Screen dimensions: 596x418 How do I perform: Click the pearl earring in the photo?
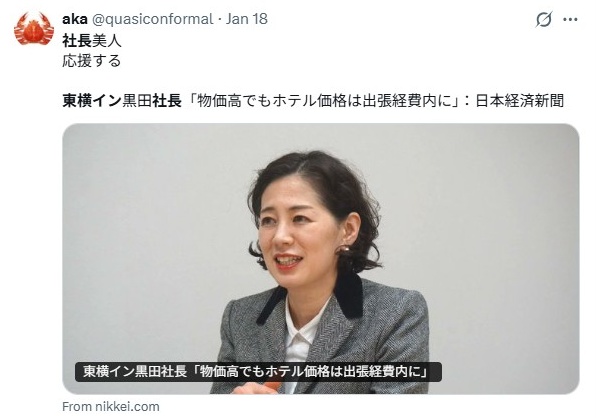click(x=342, y=249)
